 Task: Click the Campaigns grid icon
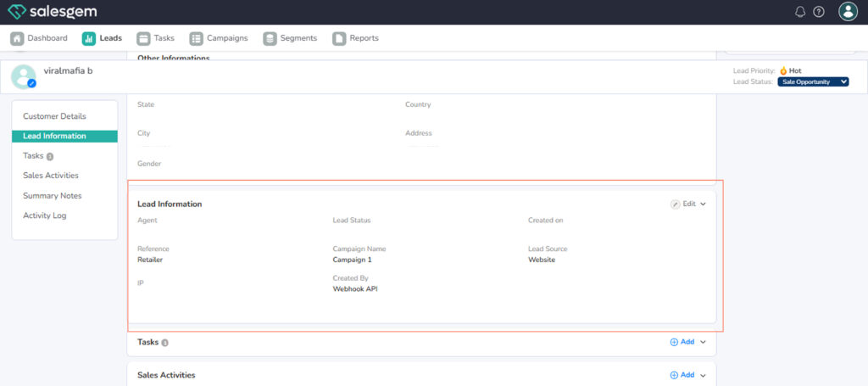pos(196,38)
